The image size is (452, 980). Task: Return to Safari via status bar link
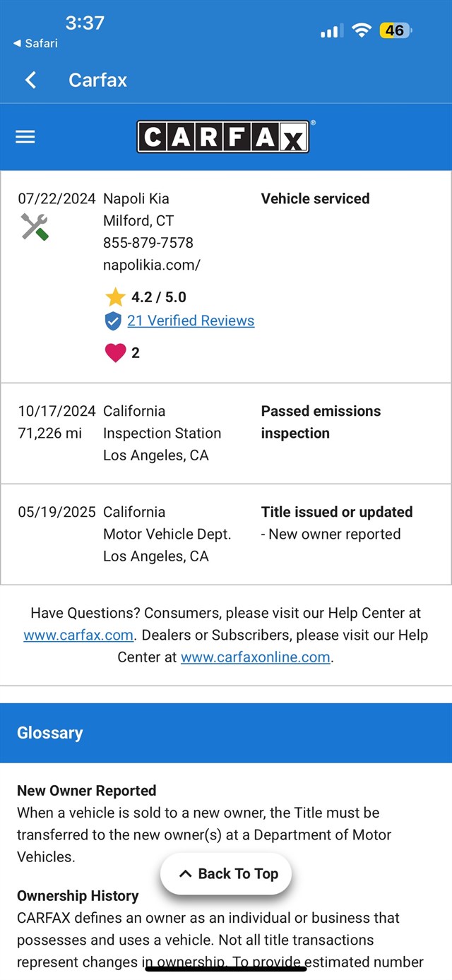(35, 44)
